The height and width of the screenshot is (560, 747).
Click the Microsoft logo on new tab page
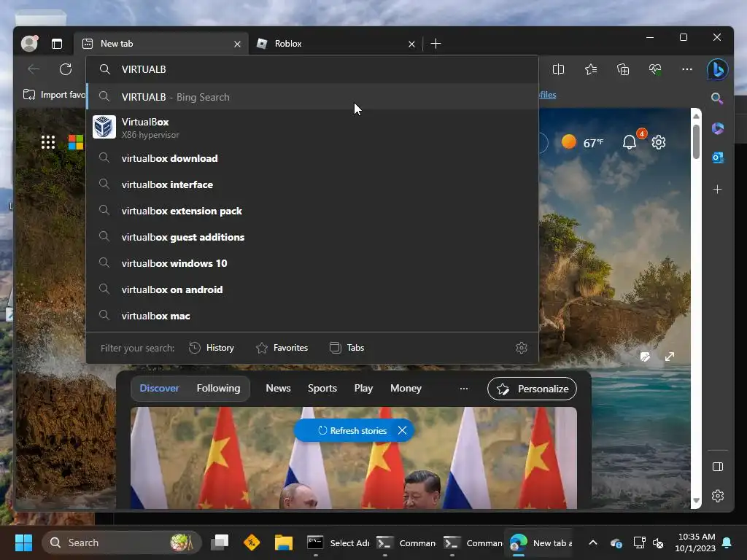tap(76, 142)
